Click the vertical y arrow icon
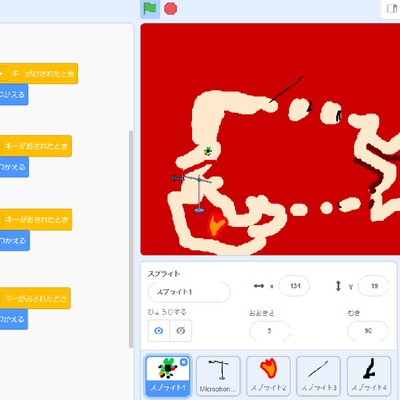This screenshot has height=400, width=400. pyautogui.click(x=338, y=286)
